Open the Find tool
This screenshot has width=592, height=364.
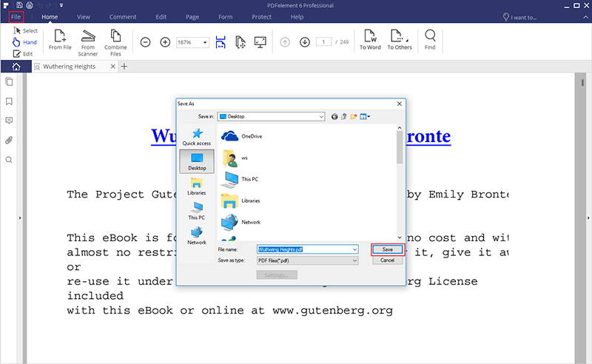(x=430, y=40)
